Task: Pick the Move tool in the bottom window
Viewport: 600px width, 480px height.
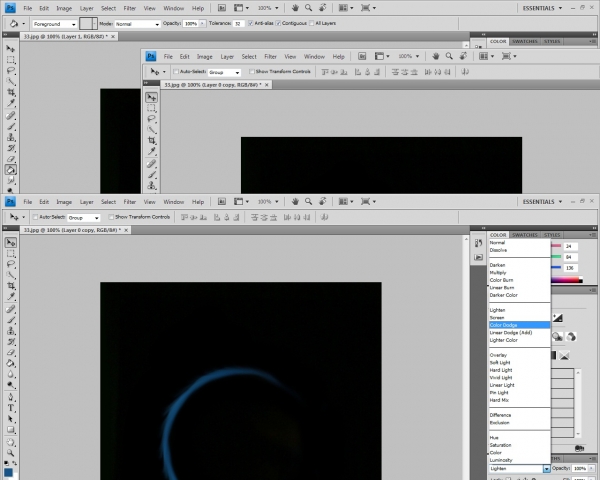Action: tap(11, 243)
